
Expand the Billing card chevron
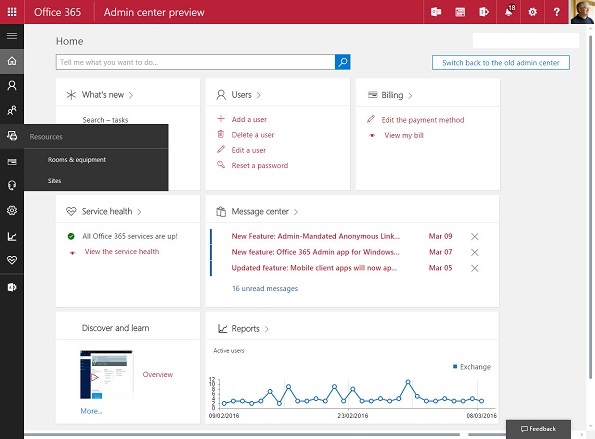point(410,96)
